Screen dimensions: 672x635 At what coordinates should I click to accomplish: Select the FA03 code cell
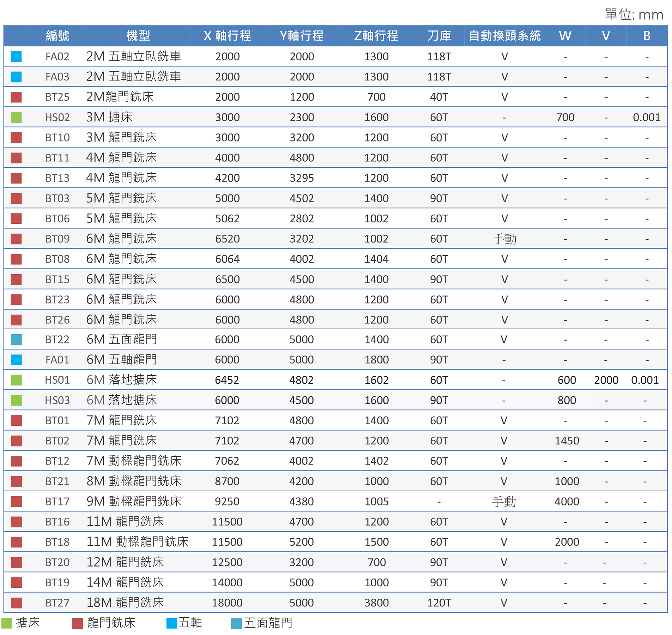tap(57, 77)
